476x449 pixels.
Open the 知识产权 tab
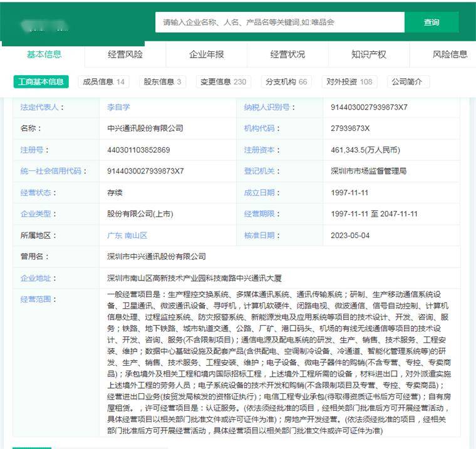[369, 54]
